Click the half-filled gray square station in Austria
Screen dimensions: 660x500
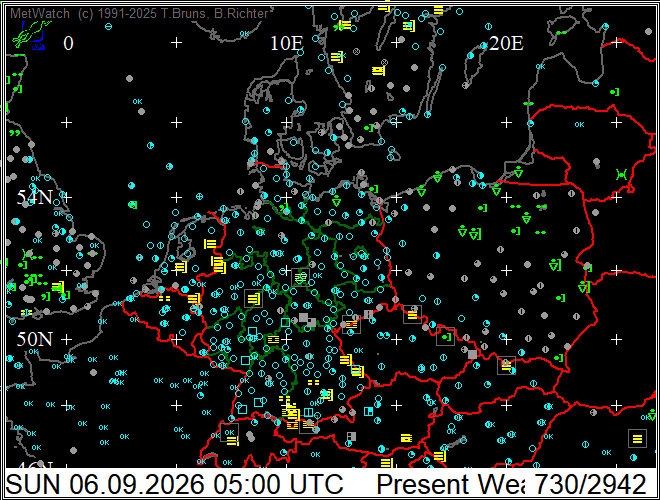351,436
